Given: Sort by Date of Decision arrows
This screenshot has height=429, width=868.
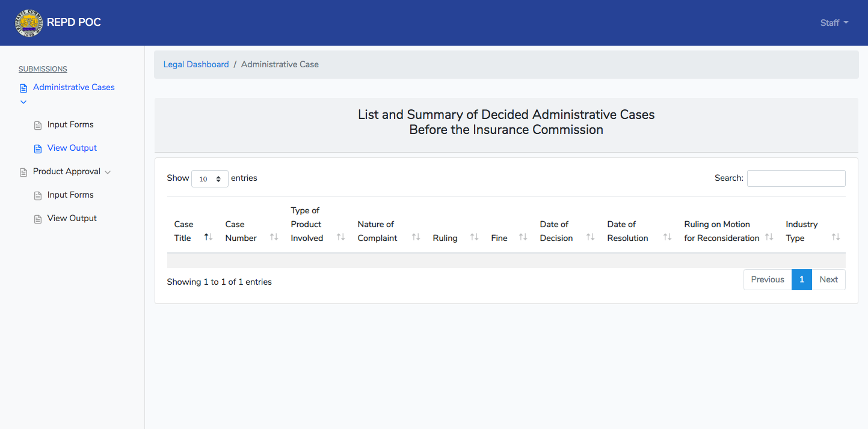Looking at the screenshot, I should click(591, 237).
